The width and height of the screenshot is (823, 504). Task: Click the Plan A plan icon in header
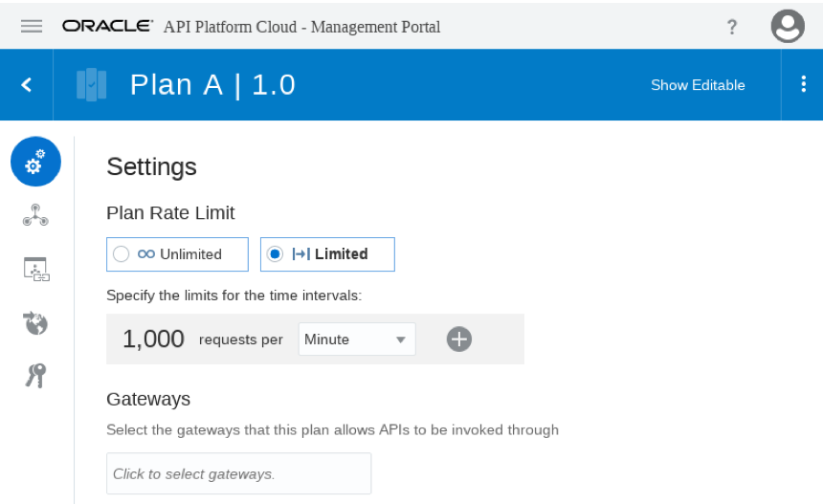[91, 84]
